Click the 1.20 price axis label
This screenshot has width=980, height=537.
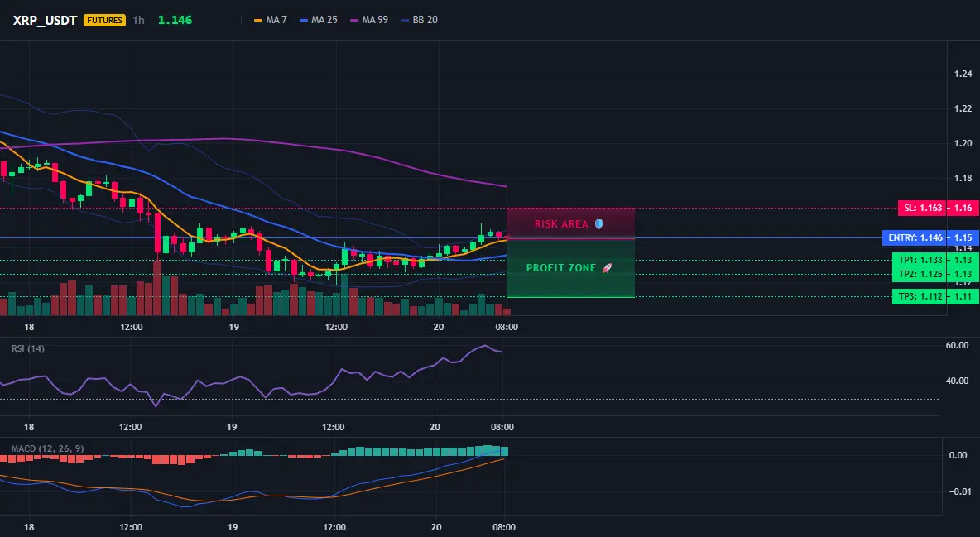(x=963, y=143)
